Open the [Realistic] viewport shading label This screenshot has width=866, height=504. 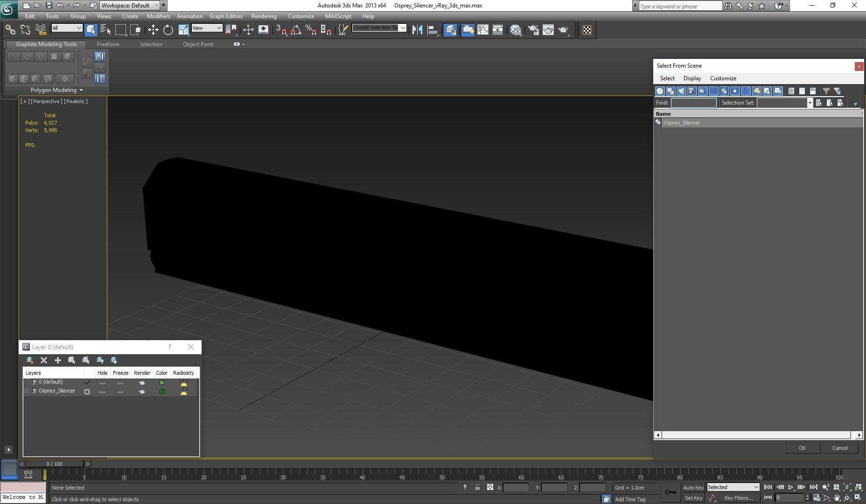point(76,101)
